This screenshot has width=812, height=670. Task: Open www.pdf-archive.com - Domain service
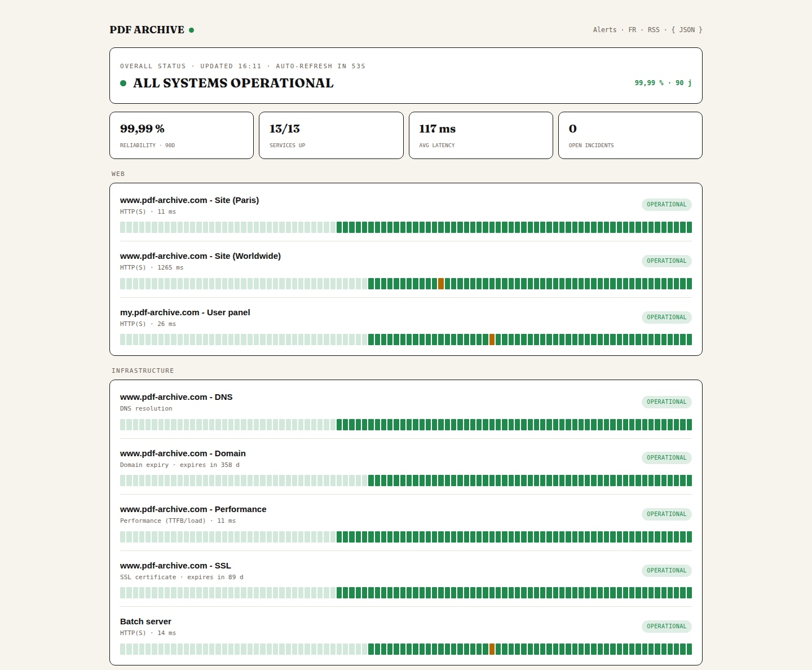pos(183,453)
